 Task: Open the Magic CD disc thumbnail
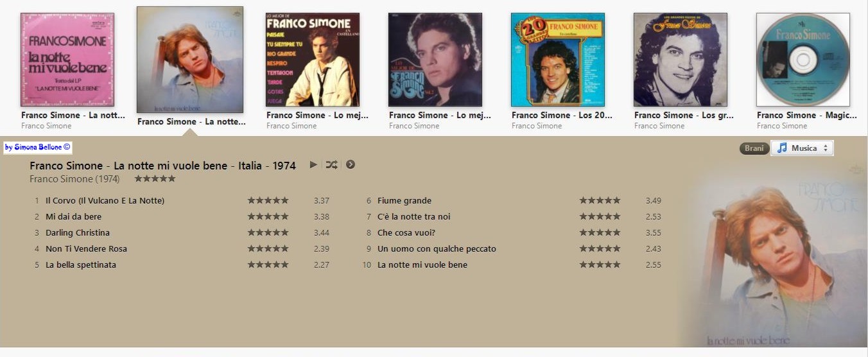pos(803,60)
